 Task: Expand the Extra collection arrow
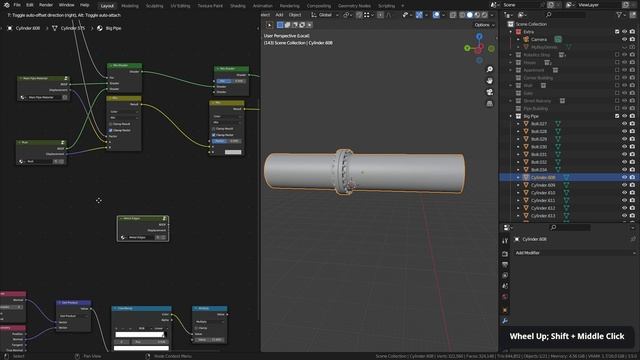click(511, 32)
